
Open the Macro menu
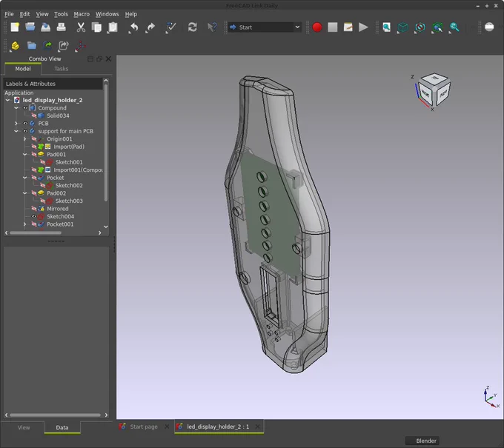(82, 14)
